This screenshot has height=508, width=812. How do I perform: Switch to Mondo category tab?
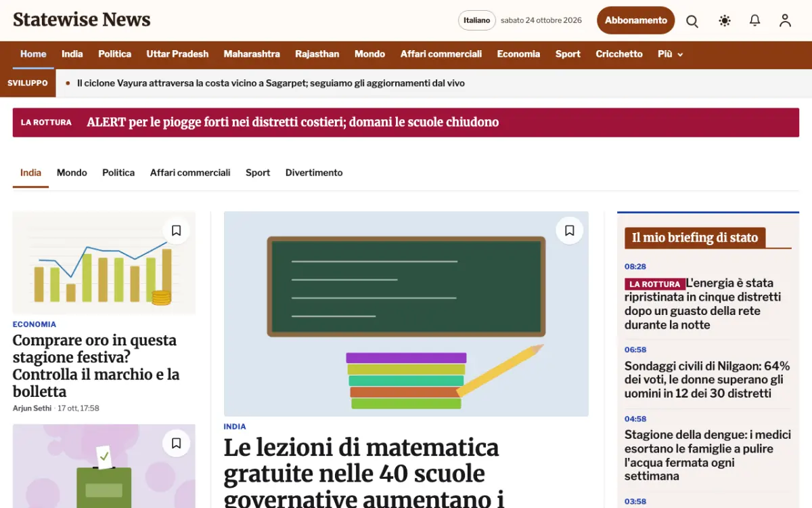click(x=72, y=173)
